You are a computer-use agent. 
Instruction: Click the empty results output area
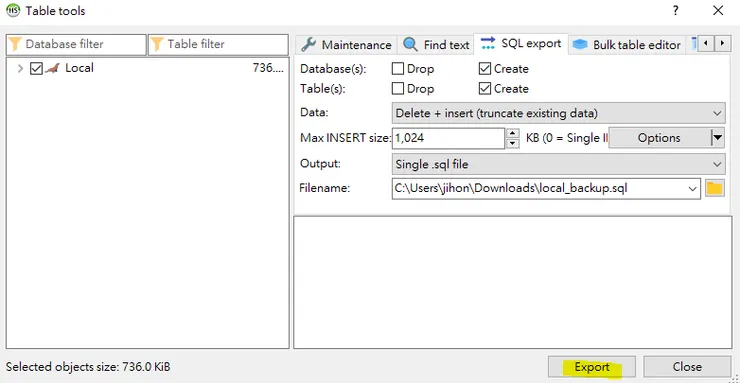(x=513, y=282)
